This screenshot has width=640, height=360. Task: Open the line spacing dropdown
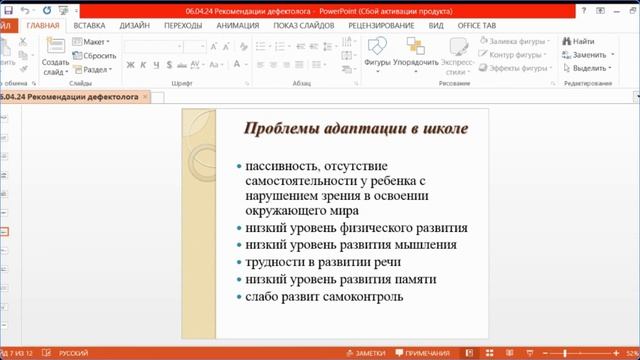(330, 47)
